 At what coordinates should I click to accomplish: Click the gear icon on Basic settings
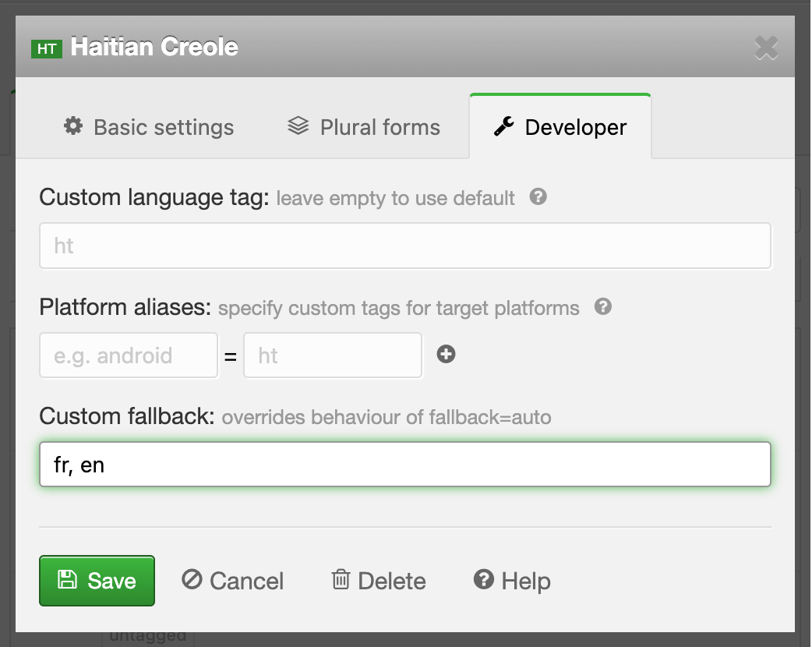(73, 126)
